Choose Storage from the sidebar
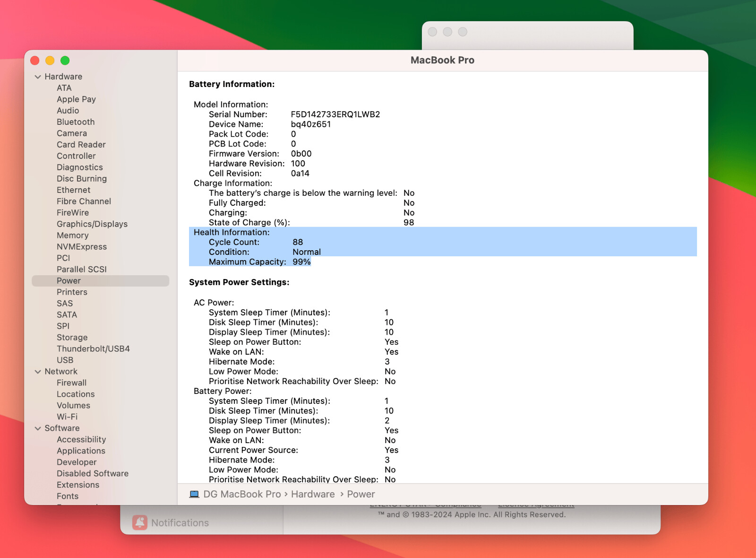This screenshot has width=756, height=558. coord(72,338)
